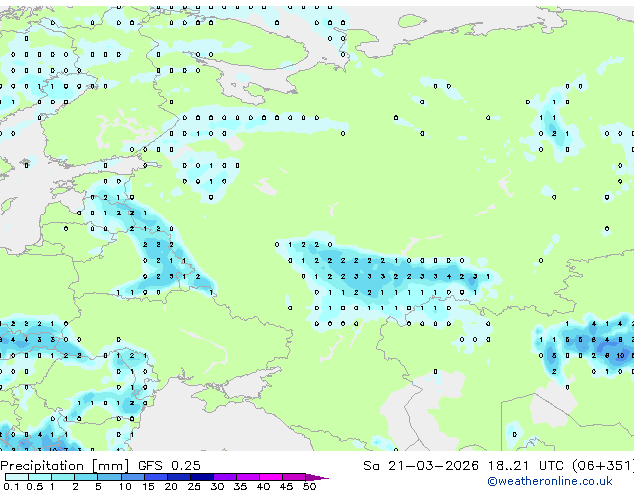The height and width of the screenshot is (490, 634).
Task: Click the 35–40 mm magenta swatch
Action: coord(247,477)
